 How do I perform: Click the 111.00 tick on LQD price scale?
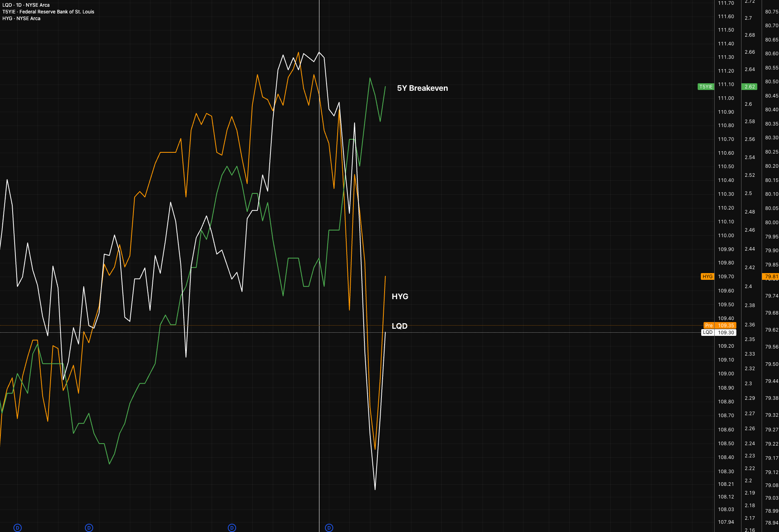click(726, 98)
